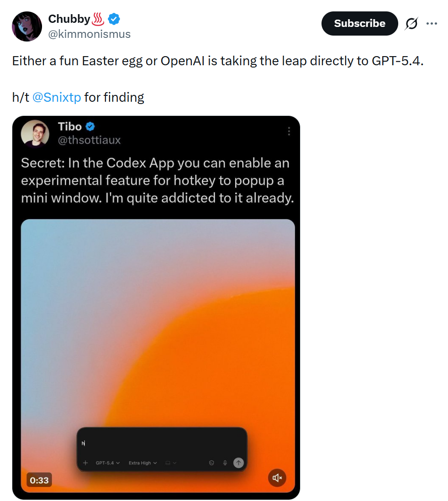This screenshot has height=501, width=448.
Task: Open the @Snixtp mention link
Action: [x=57, y=97]
